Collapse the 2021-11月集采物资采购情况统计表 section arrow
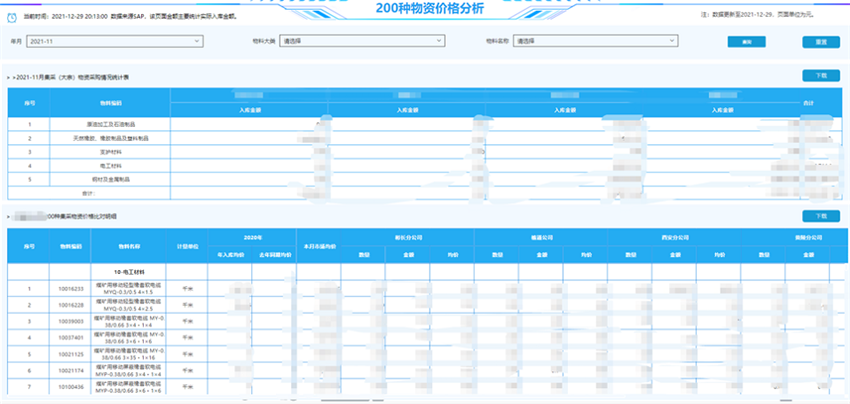Image resolution: width=850 pixels, height=404 pixels. (9, 77)
